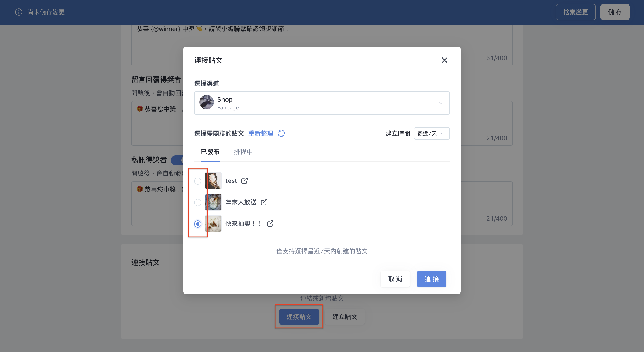Image resolution: width=644 pixels, height=352 pixels.
Task: Toggle the 私訊得獎者 switch
Action: pos(177,160)
